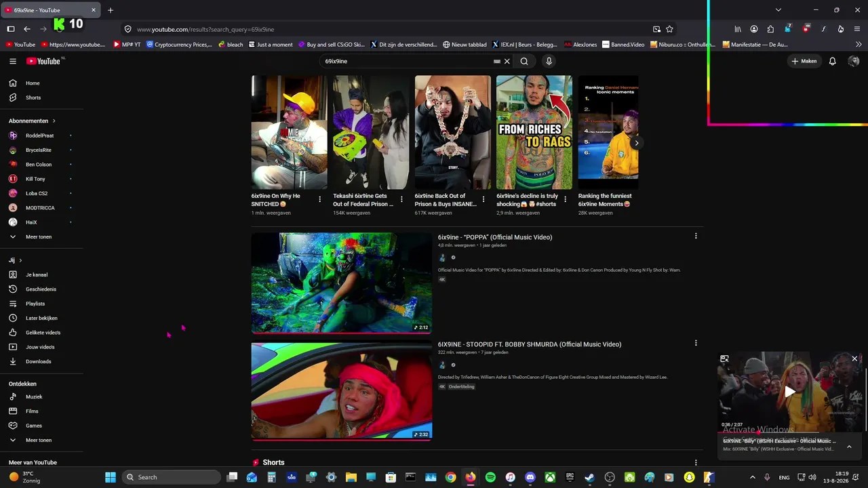Seek on the miniplayer progress bar
This screenshot has height=488, width=868.
pyautogui.click(x=790, y=432)
